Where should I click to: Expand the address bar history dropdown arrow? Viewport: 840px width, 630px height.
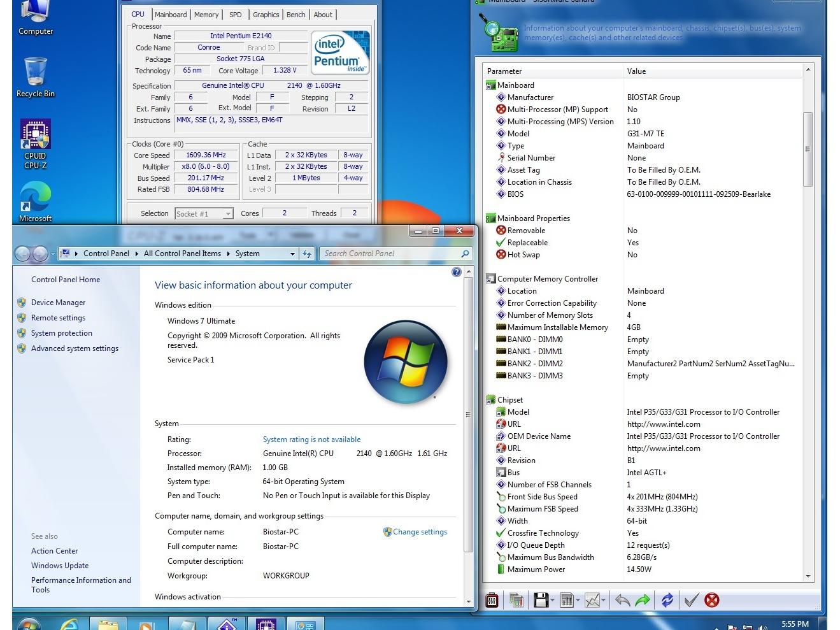[x=292, y=254]
